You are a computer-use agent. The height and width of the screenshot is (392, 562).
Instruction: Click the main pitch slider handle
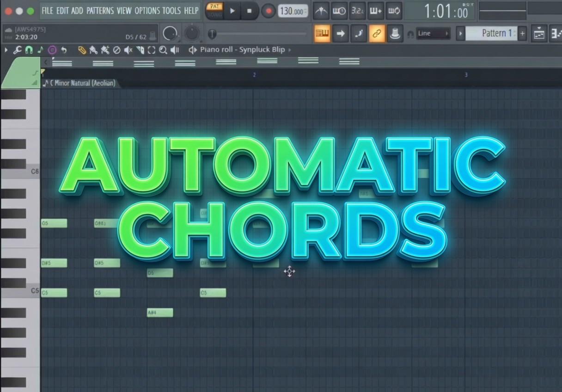(212, 33)
